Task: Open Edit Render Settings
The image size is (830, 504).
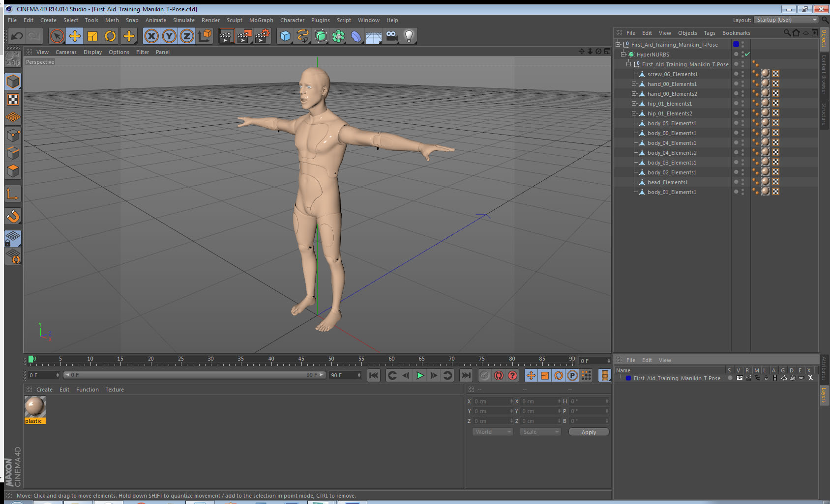Action: point(263,36)
